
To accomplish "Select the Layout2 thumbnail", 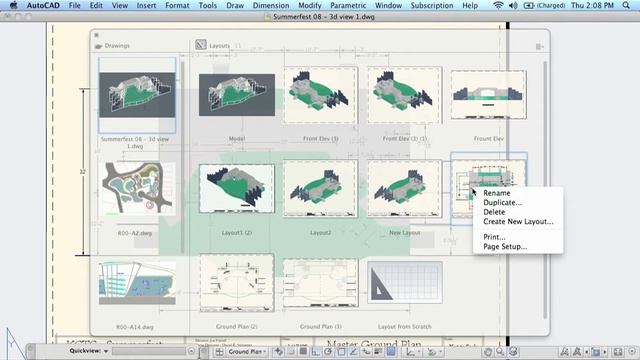I will 320,188.
